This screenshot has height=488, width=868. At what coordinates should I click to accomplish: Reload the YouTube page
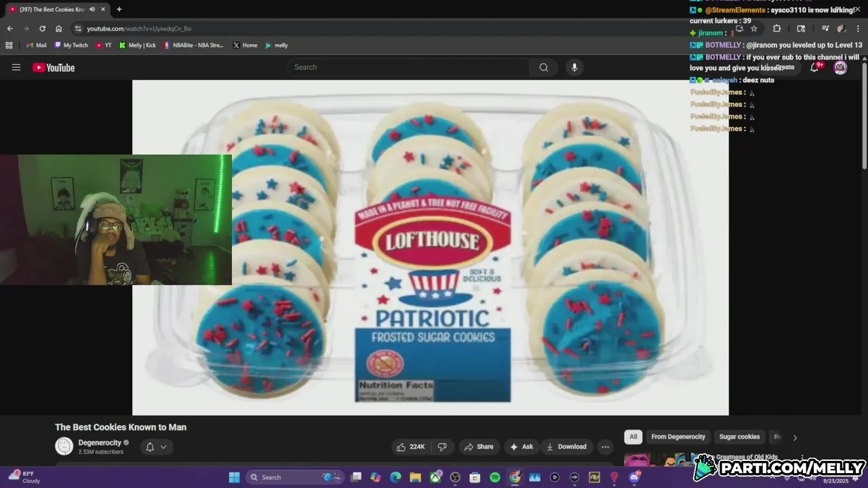(x=42, y=28)
